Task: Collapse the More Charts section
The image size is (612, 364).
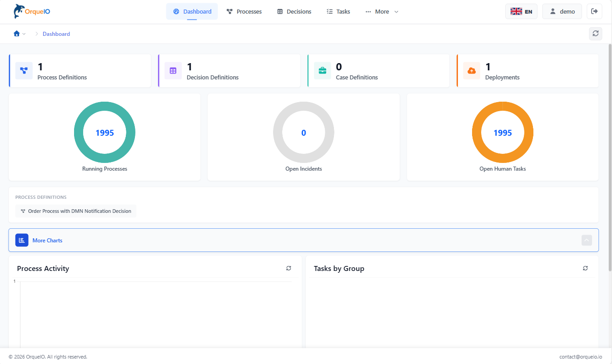Action: 587,240
